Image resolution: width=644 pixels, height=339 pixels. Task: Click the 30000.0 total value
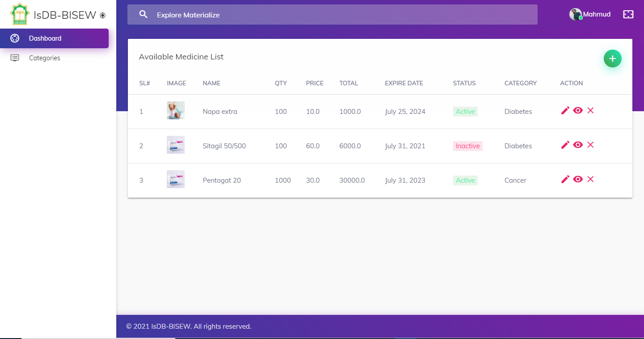coord(352,180)
